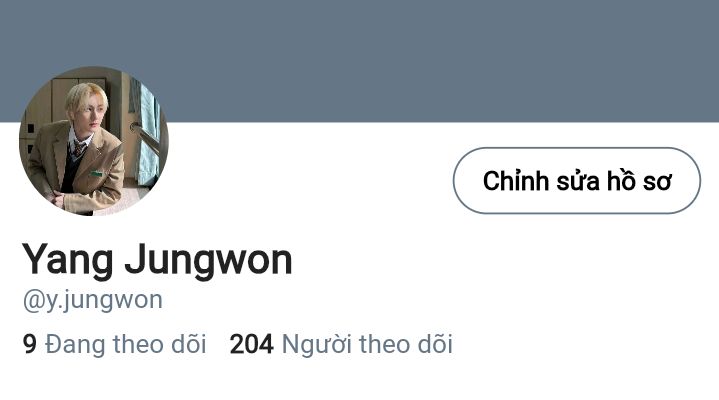Click the number 204 followers count
Screen dimensions: 719x400
pos(251,344)
